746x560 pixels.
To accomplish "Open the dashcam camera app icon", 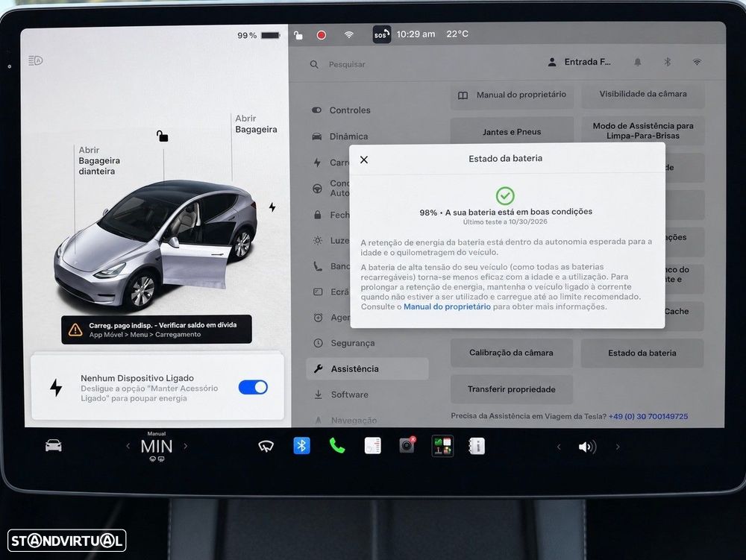I will click(x=407, y=445).
